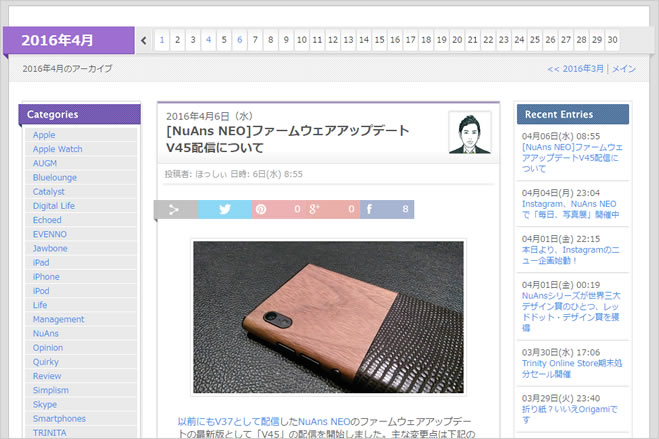Image resolution: width=659 pixels, height=439 pixels.
Task: Browse the iPhone category
Action: coord(46,277)
